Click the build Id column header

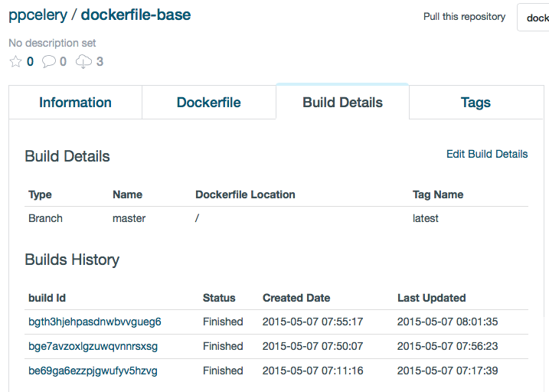click(x=52, y=298)
